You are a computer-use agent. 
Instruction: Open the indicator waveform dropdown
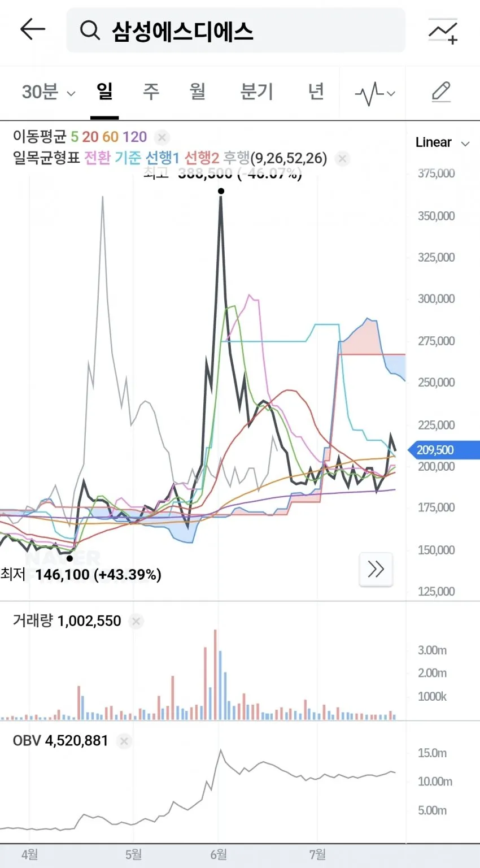pyautogui.click(x=375, y=93)
